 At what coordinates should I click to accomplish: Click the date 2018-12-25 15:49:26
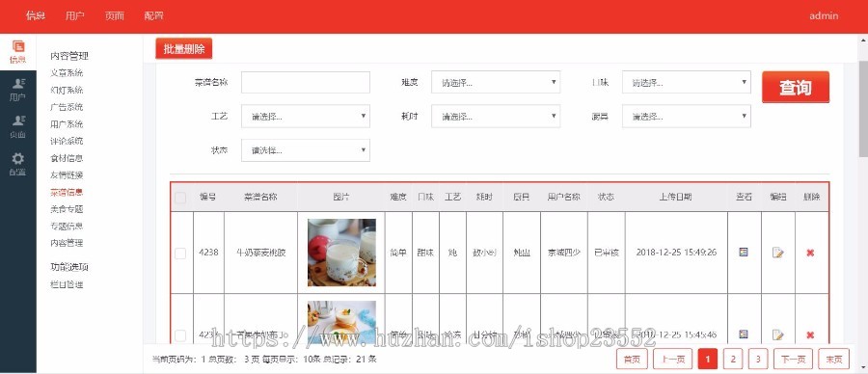tap(676, 253)
